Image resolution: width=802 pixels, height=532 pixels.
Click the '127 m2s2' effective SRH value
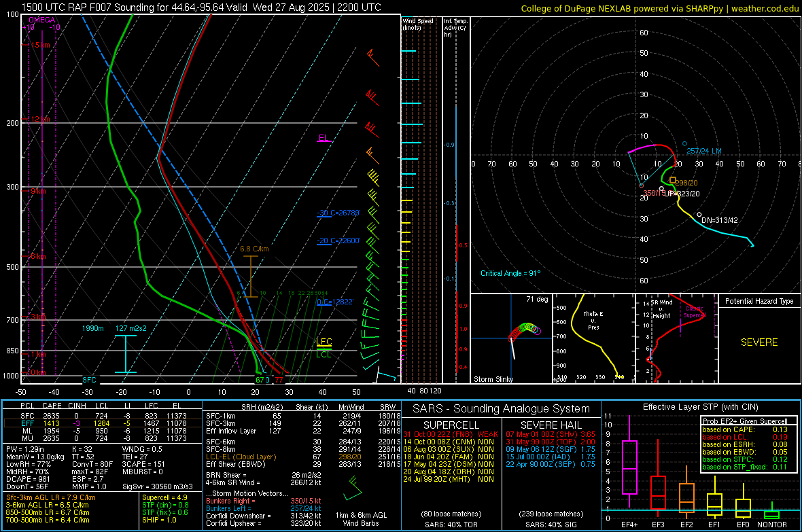[131, 328]
